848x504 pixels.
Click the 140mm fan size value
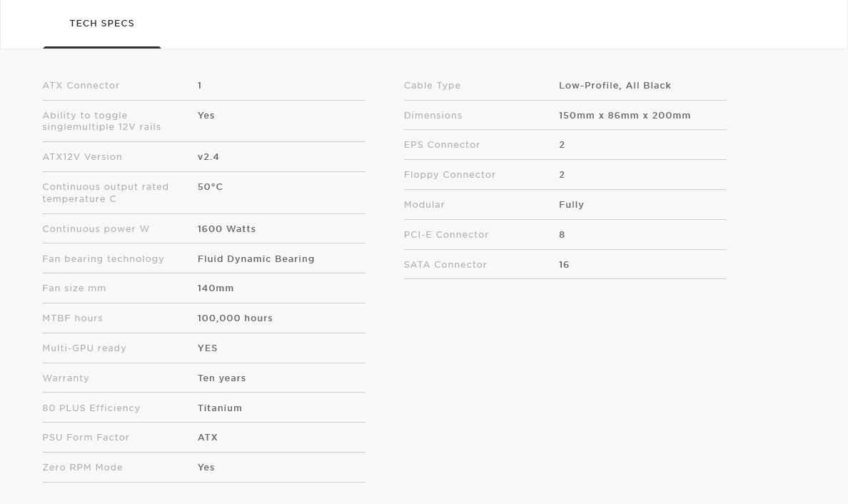point(216,288)
